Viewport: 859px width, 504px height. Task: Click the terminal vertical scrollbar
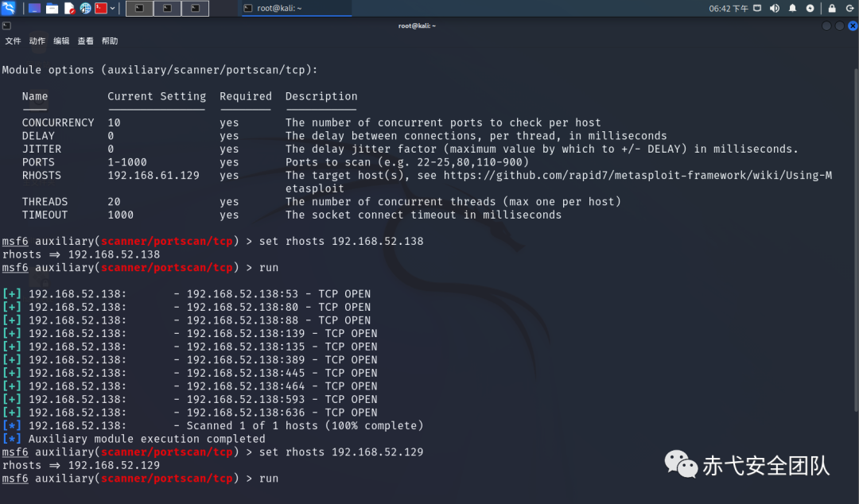click(x=856, y=241)
